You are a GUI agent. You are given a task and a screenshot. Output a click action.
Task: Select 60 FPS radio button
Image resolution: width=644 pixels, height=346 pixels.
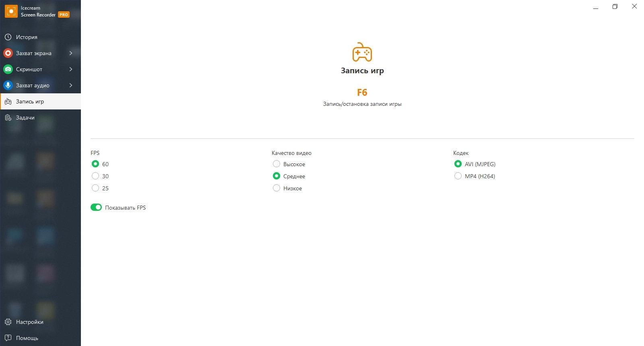point(95,164)
